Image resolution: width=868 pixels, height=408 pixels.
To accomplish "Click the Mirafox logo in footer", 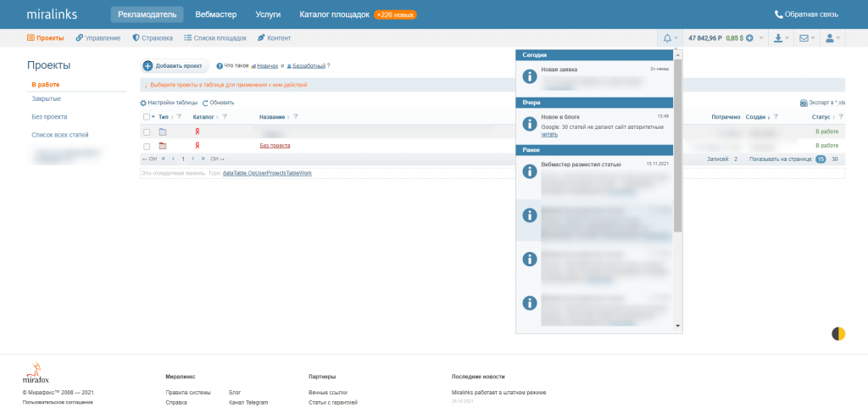I will click(36, 373).
